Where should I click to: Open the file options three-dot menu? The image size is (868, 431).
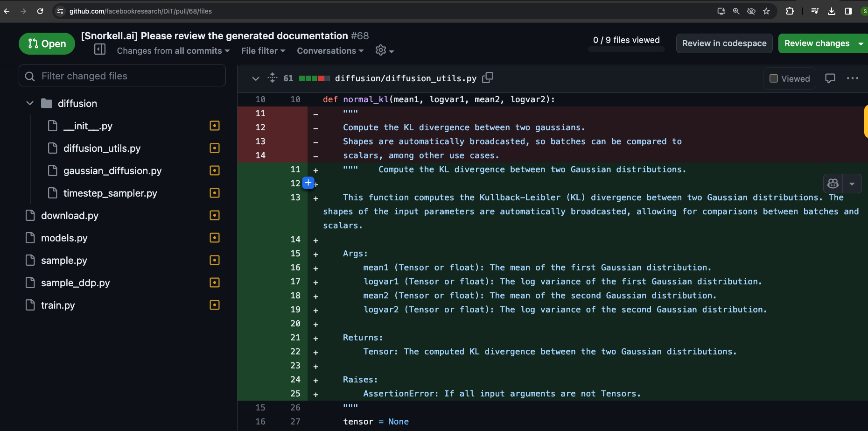pyautogui.click(x=852, y=78)
